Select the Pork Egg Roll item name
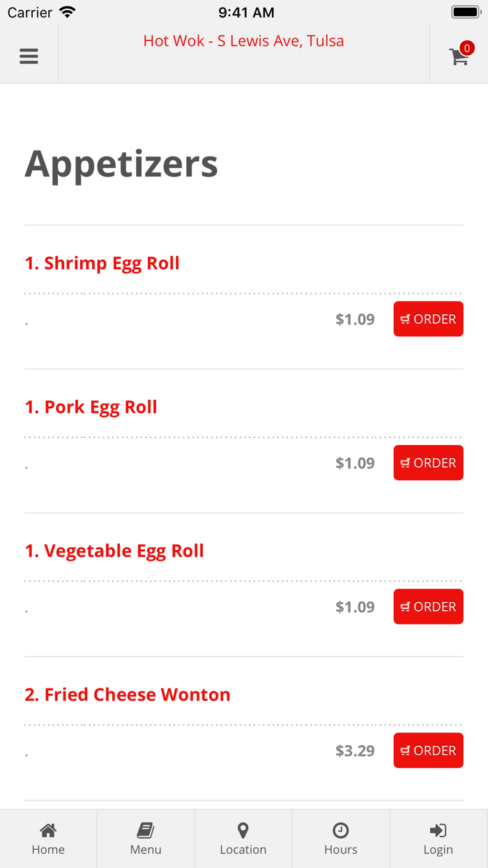Image resolution: width=488 pixels, height=868 pixels. (91, 407)
